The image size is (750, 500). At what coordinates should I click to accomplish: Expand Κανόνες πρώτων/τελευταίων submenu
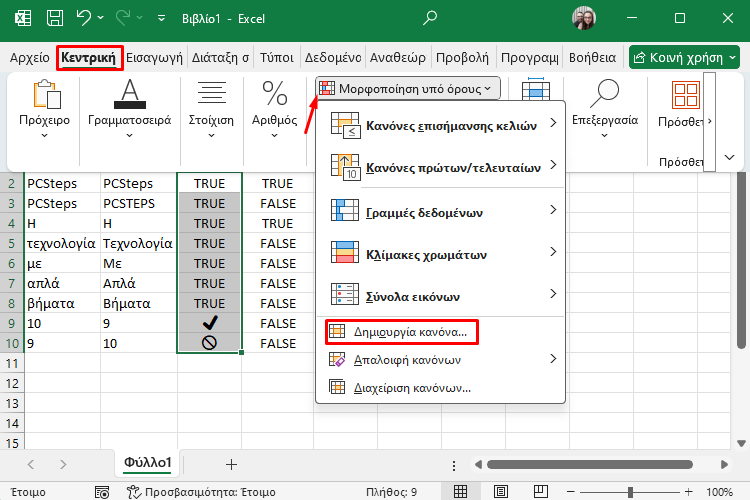point(441,167)
